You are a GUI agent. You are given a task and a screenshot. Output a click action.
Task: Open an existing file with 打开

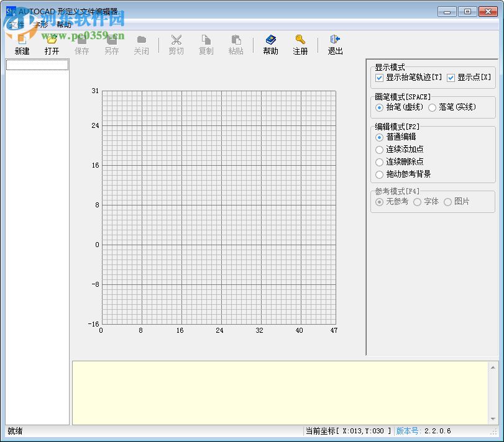pos(52,43)
